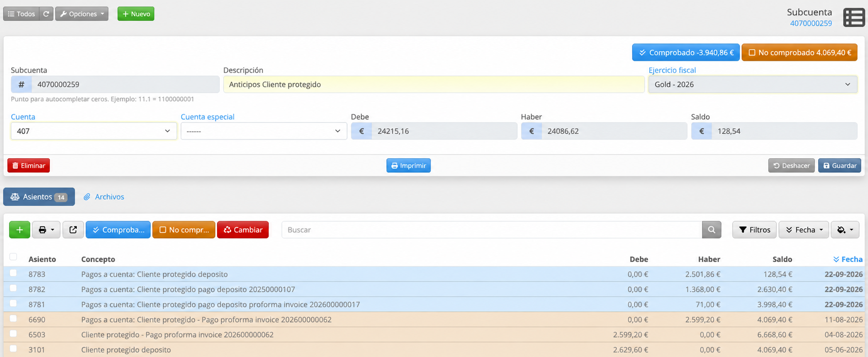
Task: Click the red Cambiar button
Action: pos(243,230)
